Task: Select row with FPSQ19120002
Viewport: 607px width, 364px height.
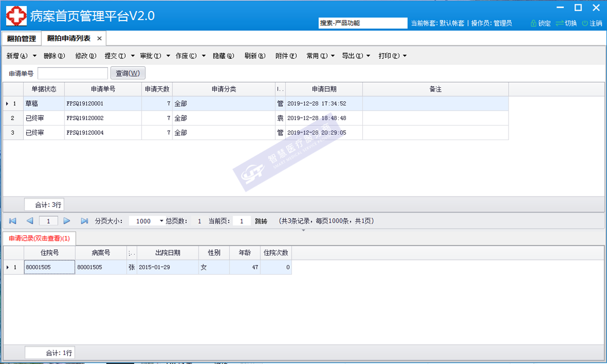Action: (x=85, y=118)
